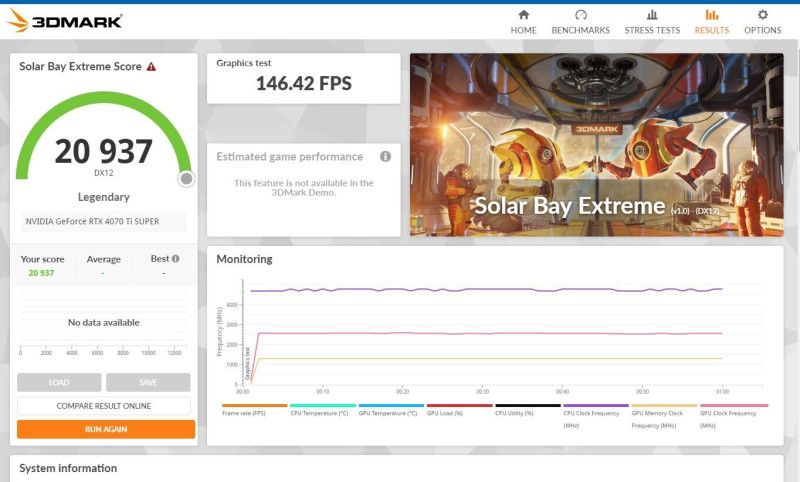The width and height of the screenshot is (800, 482).
Task: Toggle CPU Clock Frequency legend item
Action: (x=596, y=416)
